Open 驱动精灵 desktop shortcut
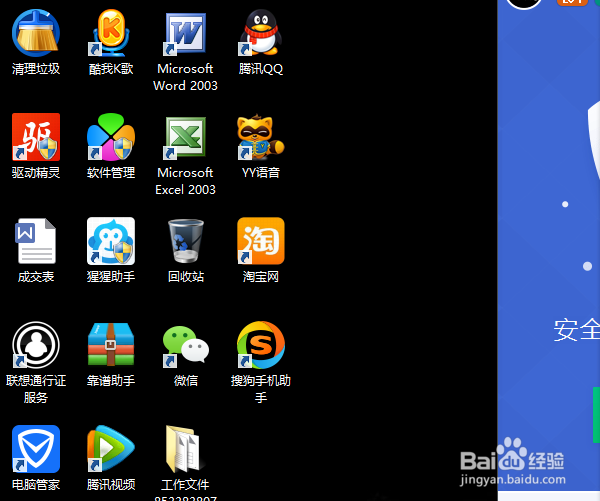The height and width of the screenshot is (501, 600). pos(36,137)
